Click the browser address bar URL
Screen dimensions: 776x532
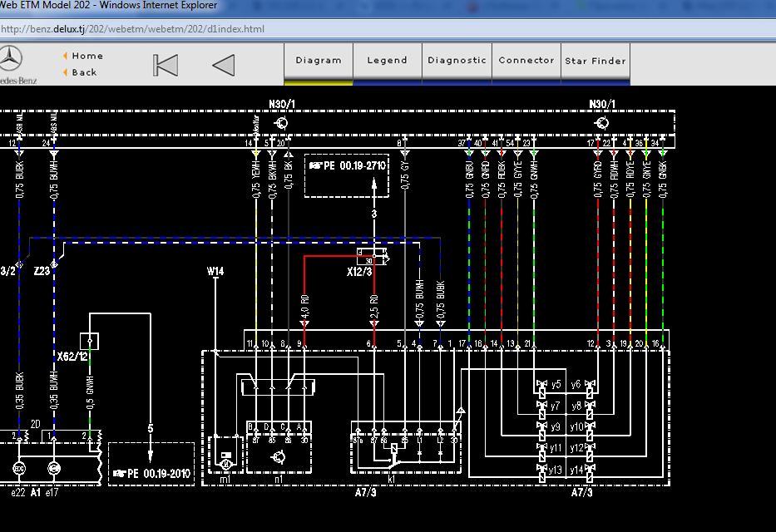point(133,29)
